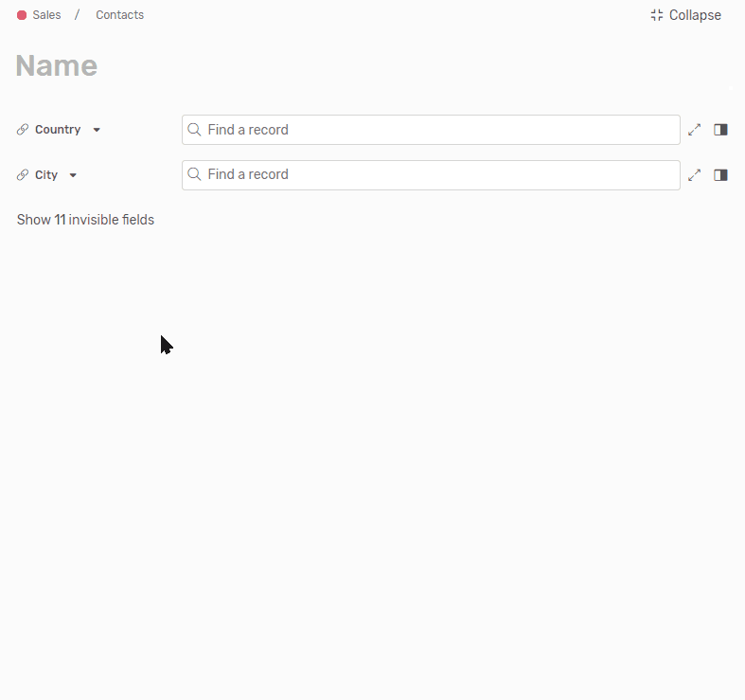745x700 pixels.
Task: Click the Collapse arrows icon
Action: [657, 15]
